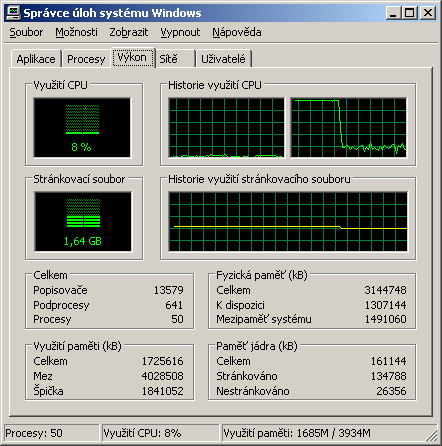Screen dimensions: 442x446
Task: Switch to the Aplikace tab
Action: [x=36, y=59]
